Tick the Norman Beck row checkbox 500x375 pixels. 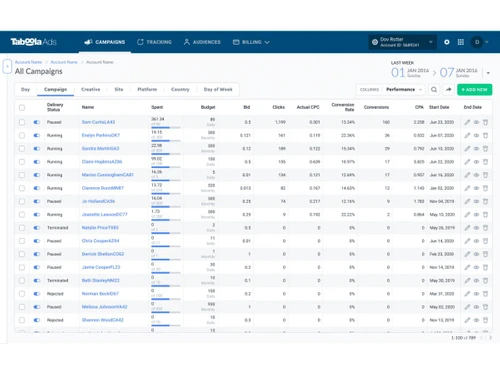(x=22, y=294)
